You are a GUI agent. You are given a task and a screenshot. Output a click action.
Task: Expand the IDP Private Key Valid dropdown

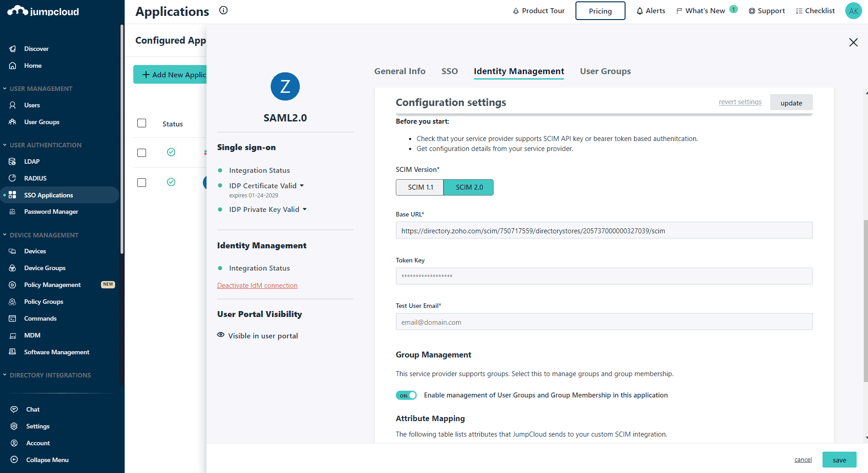[x=304, y=209]
